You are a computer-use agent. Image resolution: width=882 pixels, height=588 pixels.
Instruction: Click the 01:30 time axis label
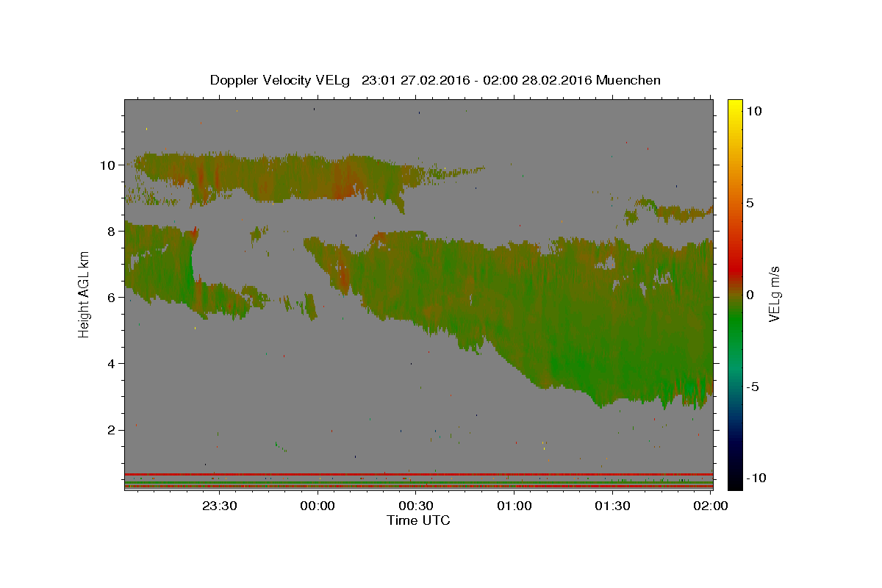613,506
